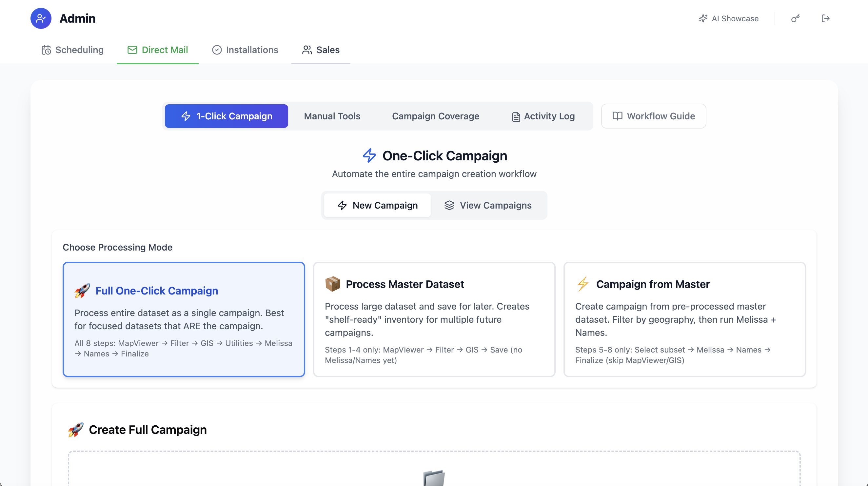Click 'Choose Processing Mode' label
The height and width of the screenshot is (486, 868).
(118, 247)
